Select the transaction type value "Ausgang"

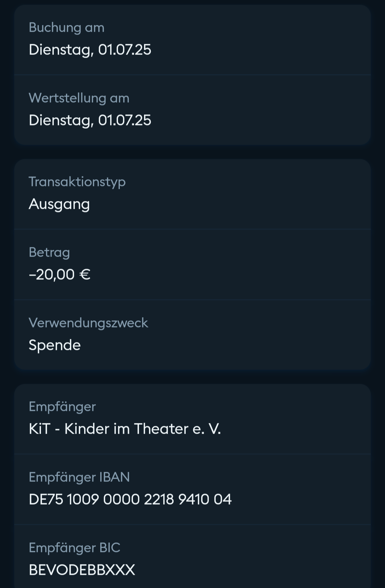click(59, 204)
